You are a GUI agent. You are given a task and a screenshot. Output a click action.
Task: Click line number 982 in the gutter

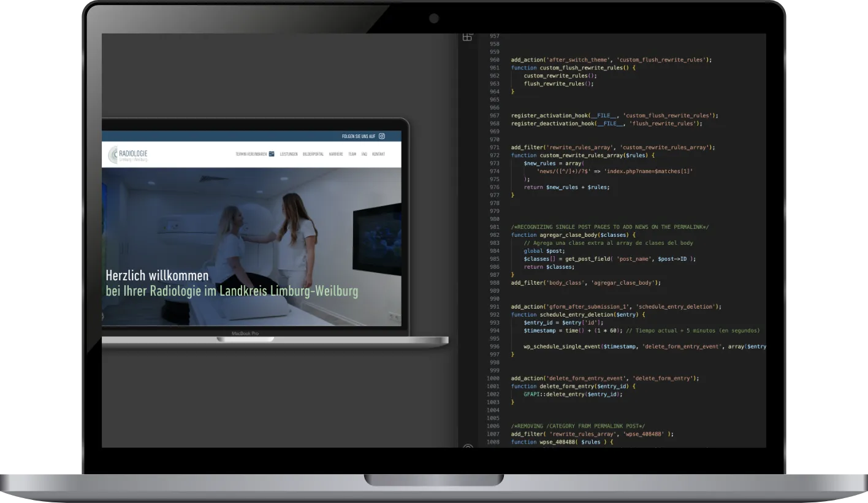(x=494, y=235)
